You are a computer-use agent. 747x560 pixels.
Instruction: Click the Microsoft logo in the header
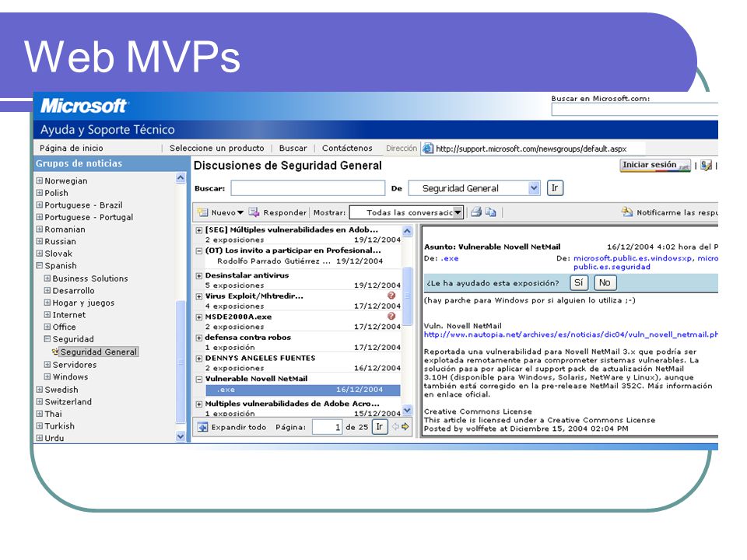[83, 106]
